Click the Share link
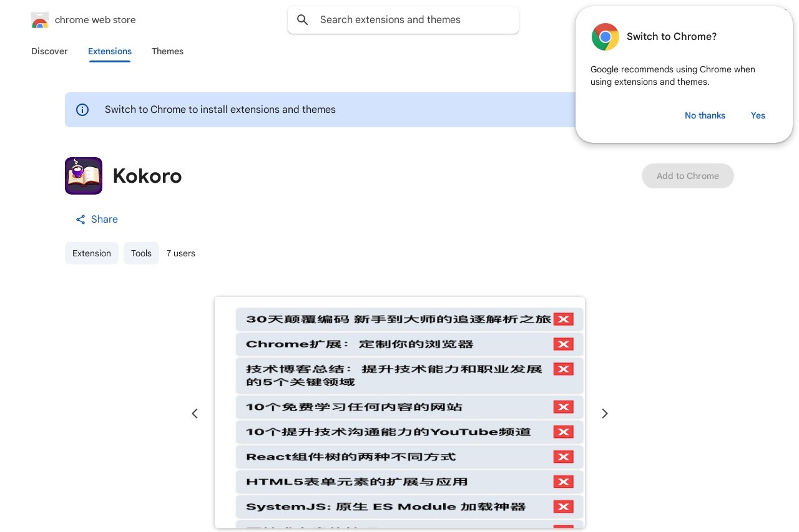 point(97,220)
